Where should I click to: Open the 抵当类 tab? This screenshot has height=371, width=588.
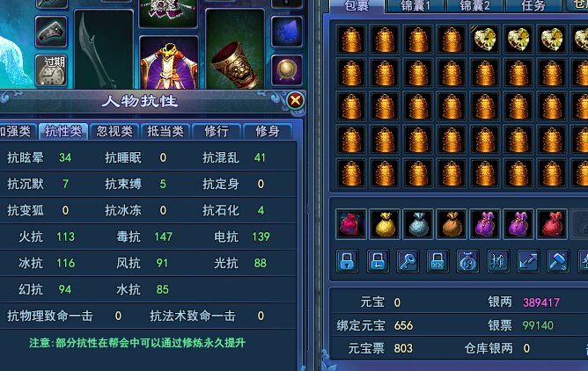coord(165,131)
